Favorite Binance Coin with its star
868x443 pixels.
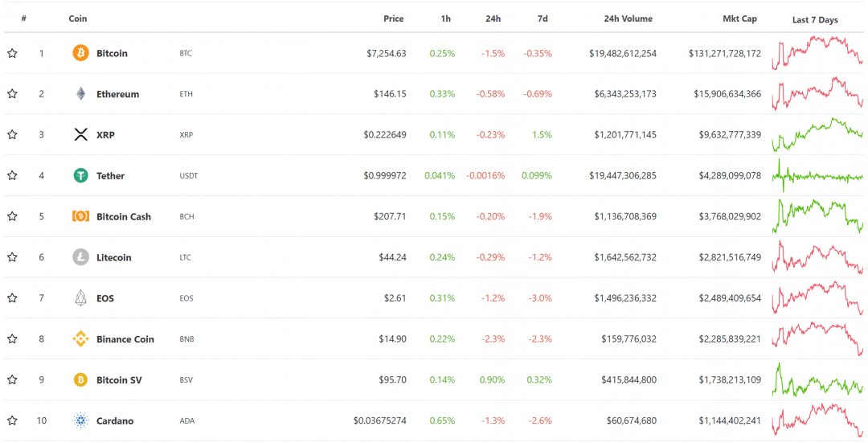tap(12, 339)
